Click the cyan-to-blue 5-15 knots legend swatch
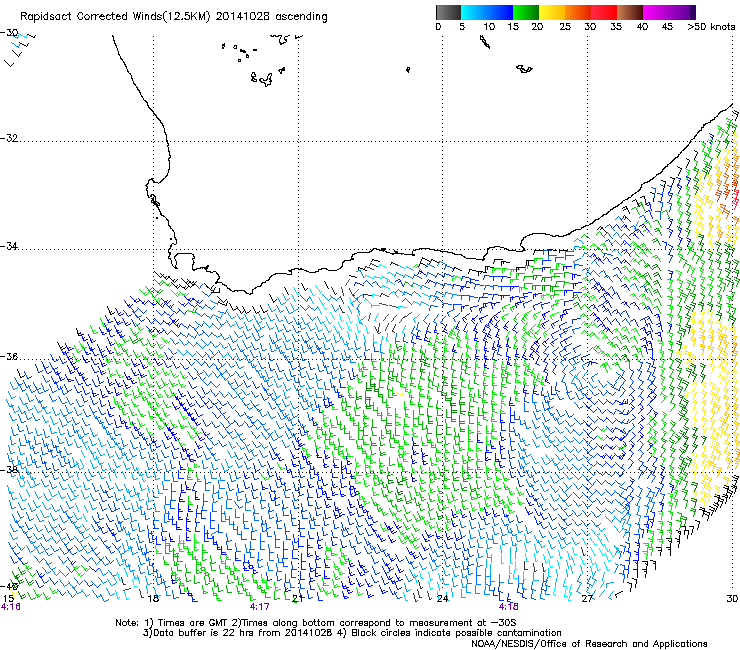The height and width of the screenshot is (650, 740). click(x=487, y=12)
